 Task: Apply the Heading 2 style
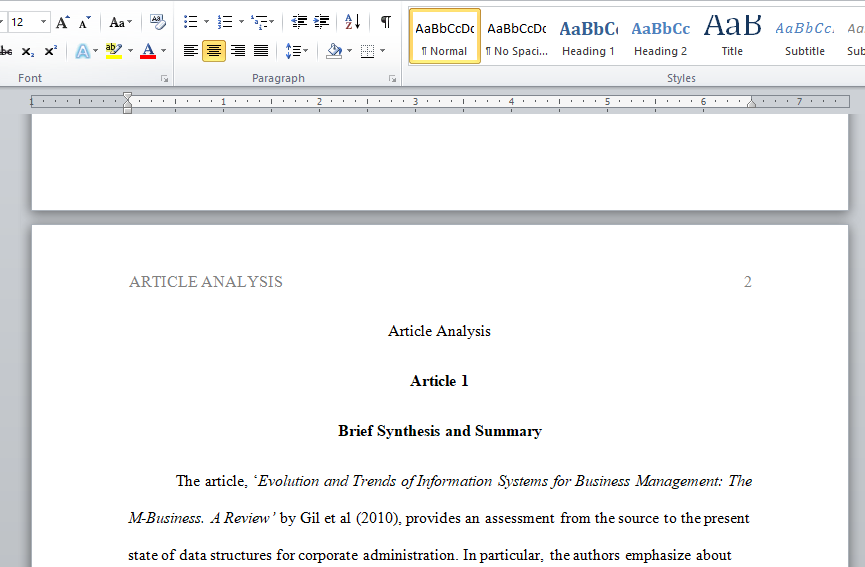coord(660,36)
